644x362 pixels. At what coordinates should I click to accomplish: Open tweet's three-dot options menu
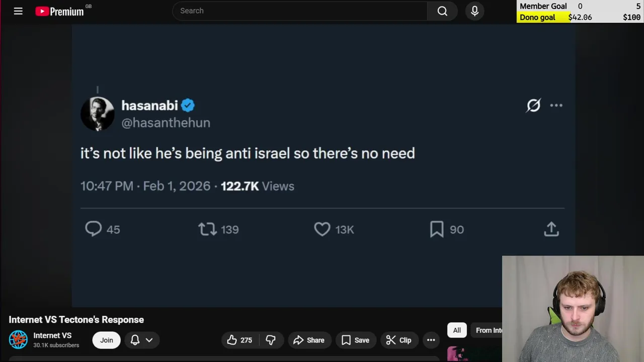[556, 105]
